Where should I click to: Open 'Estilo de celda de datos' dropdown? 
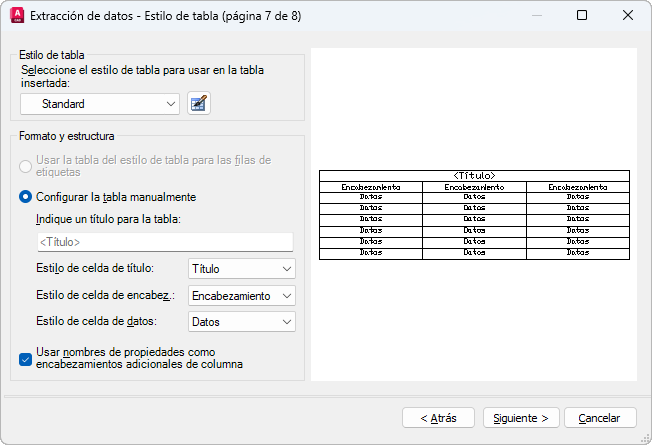pyautogui.click(x=242, y=322)
